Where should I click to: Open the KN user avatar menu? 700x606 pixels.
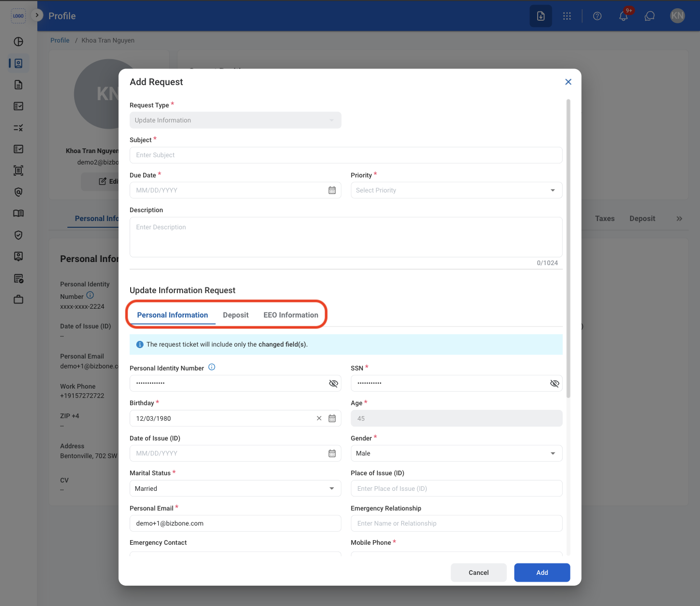tap(678, 16)
